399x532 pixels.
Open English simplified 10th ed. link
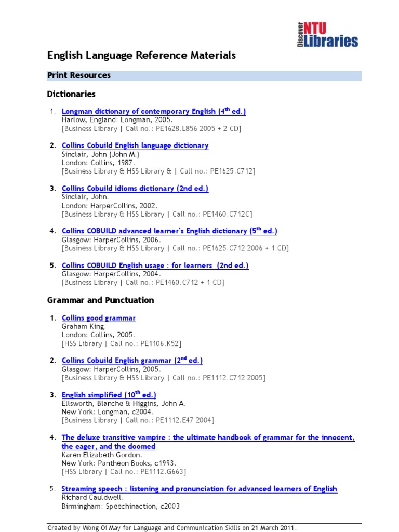(x=109, y=395)
